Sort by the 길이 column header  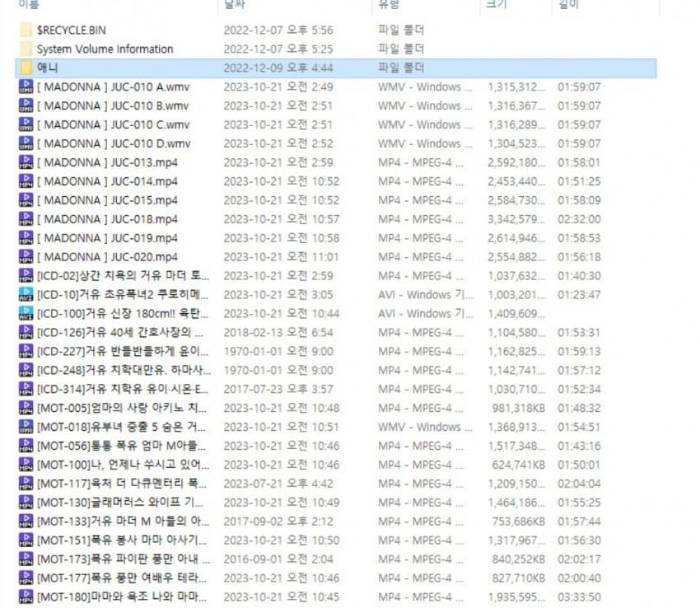pos(568,5)
